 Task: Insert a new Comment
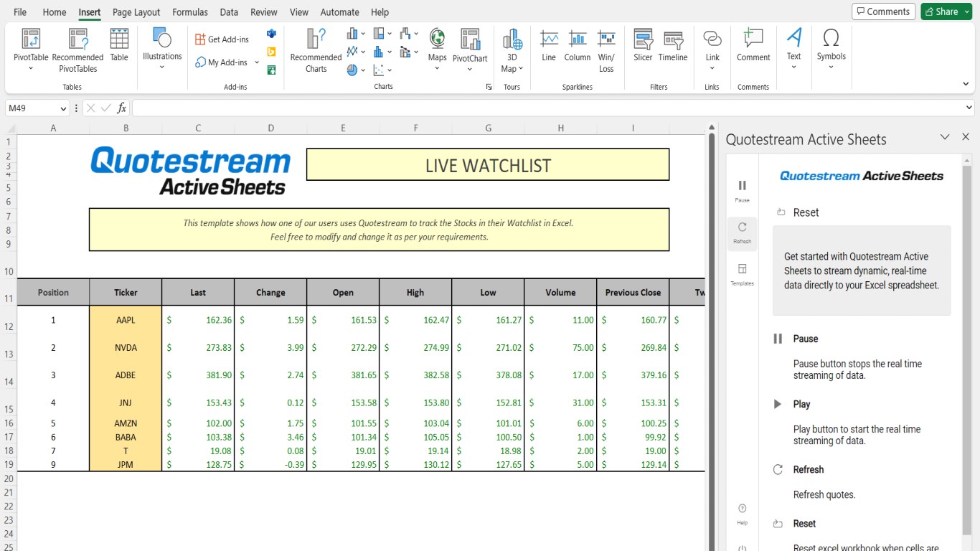tap(753, 47)
